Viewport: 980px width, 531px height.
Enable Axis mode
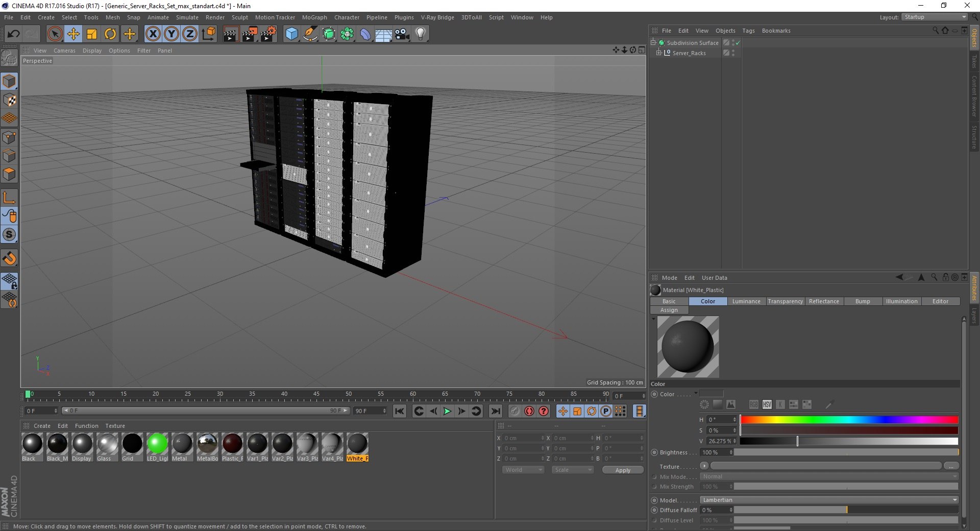tap(9, 198)
